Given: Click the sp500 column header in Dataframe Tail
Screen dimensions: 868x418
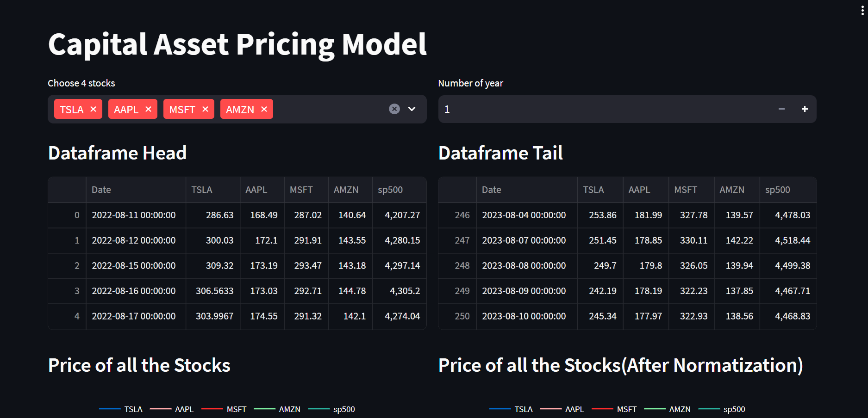Looking at the screenshot, I should pyautogui.click(x=777, y=190).
